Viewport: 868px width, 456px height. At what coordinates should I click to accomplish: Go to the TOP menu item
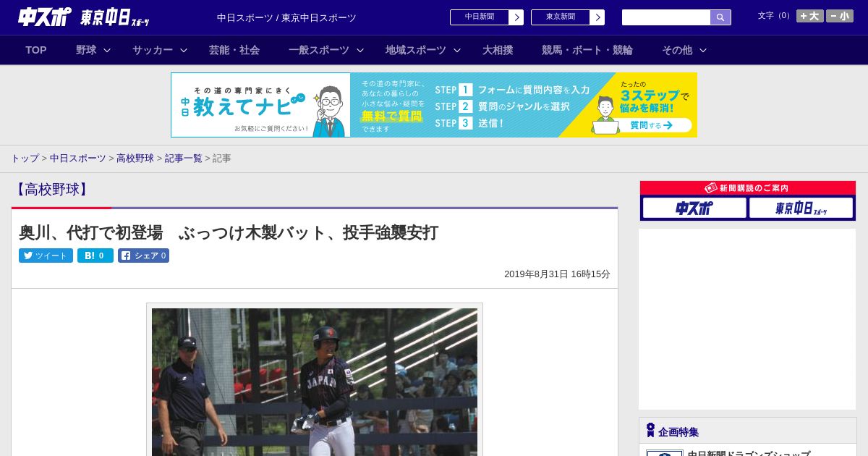pyautogui.click(x=36, y=50)
